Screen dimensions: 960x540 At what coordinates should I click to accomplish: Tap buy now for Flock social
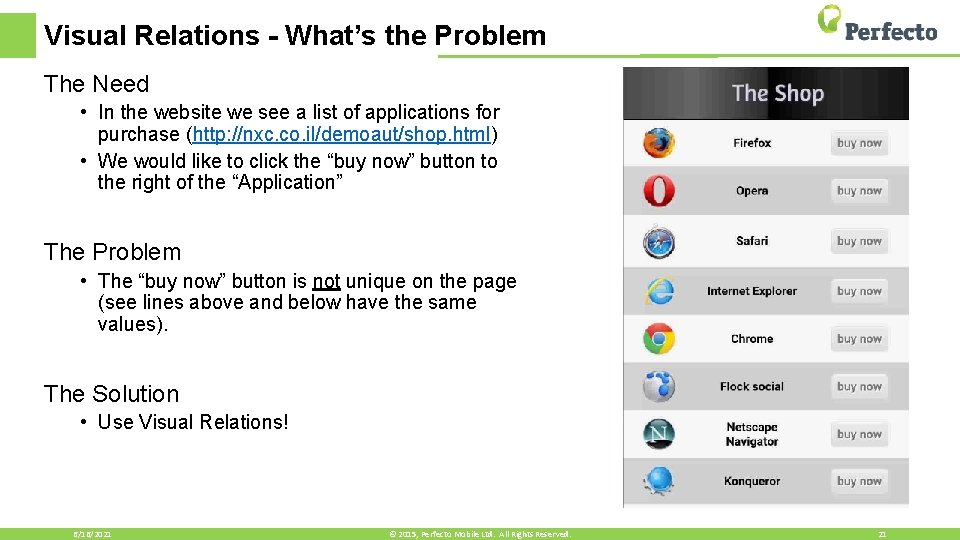click(x=859, y=386)
